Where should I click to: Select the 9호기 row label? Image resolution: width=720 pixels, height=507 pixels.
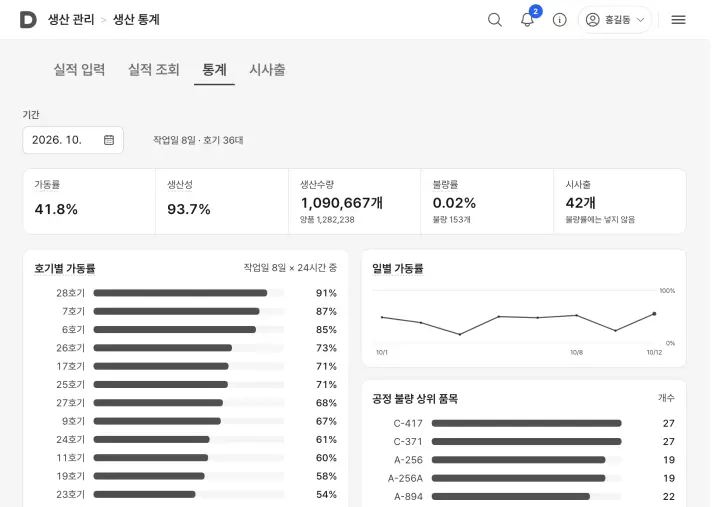[x=73, y=421]
